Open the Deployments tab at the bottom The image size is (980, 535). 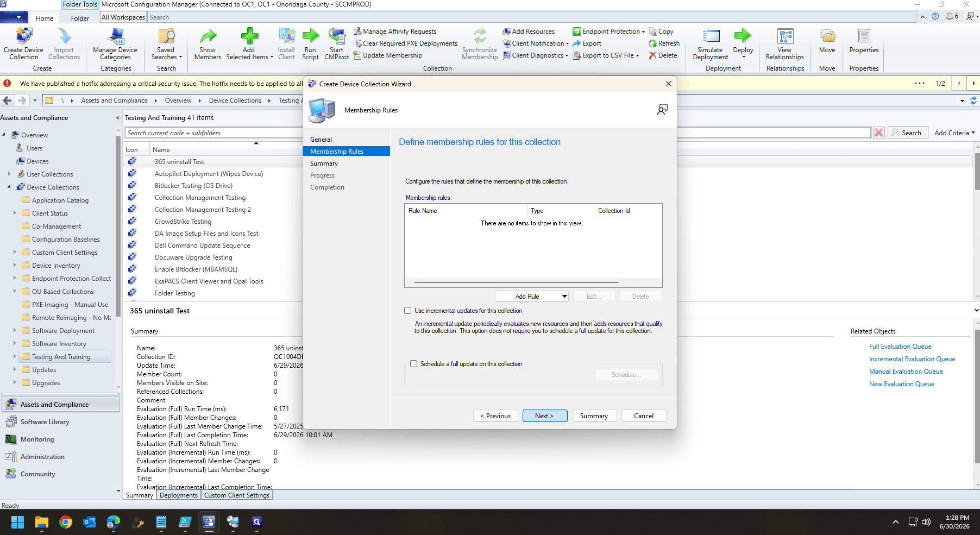pyautogui.click(x=179, y=495)
